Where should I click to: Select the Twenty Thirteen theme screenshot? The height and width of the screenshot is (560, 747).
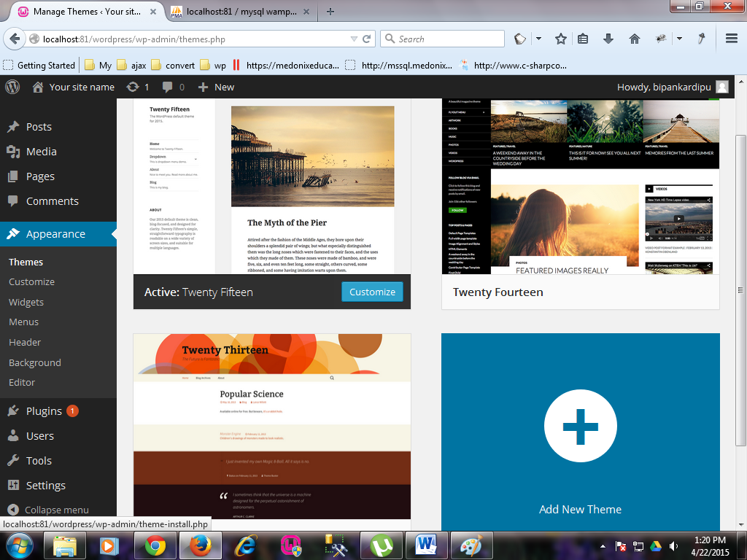point(272,426)
